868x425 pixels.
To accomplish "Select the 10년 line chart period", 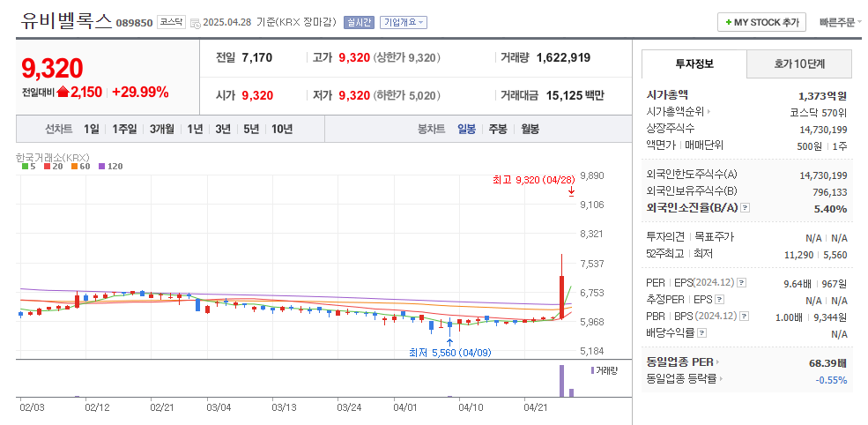I will (x=282, y=130).
